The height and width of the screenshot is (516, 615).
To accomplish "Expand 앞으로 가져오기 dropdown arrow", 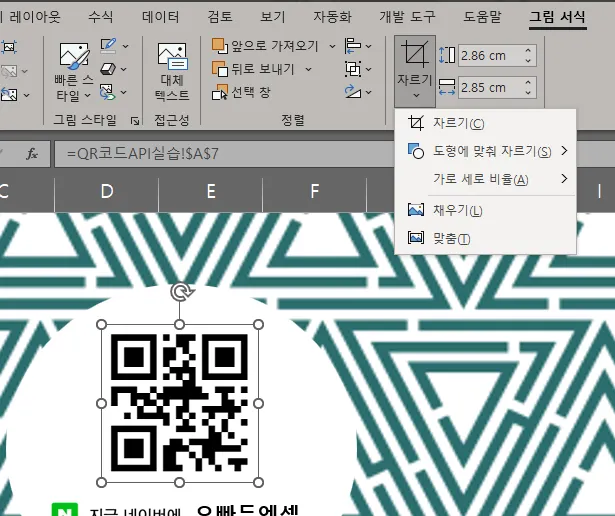I will tap(332, 46).
